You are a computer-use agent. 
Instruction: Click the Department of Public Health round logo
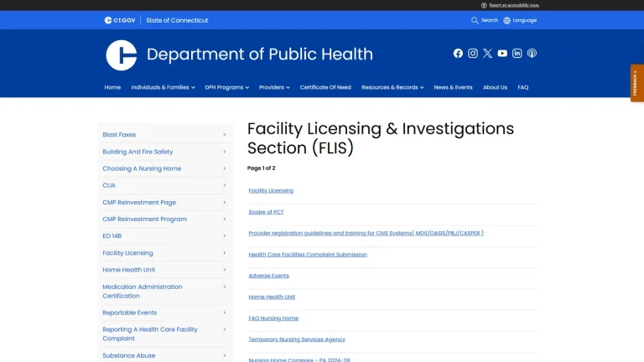tap(121, 55)
